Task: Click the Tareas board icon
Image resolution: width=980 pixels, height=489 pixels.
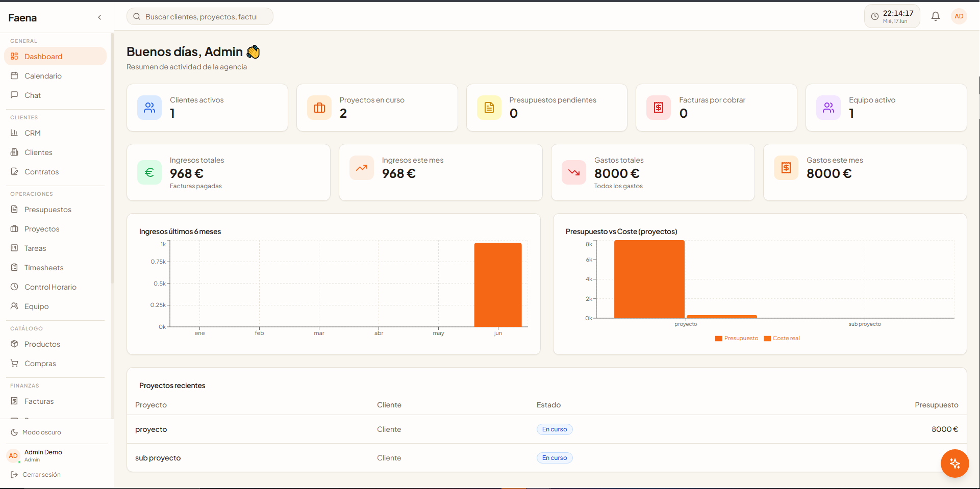Action: click(x=14, y=248)
